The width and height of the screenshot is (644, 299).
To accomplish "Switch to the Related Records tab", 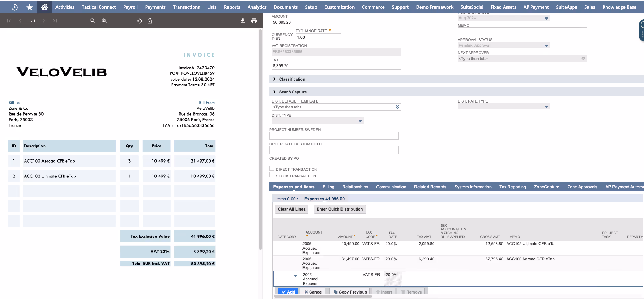I will [x=430, y=187].
